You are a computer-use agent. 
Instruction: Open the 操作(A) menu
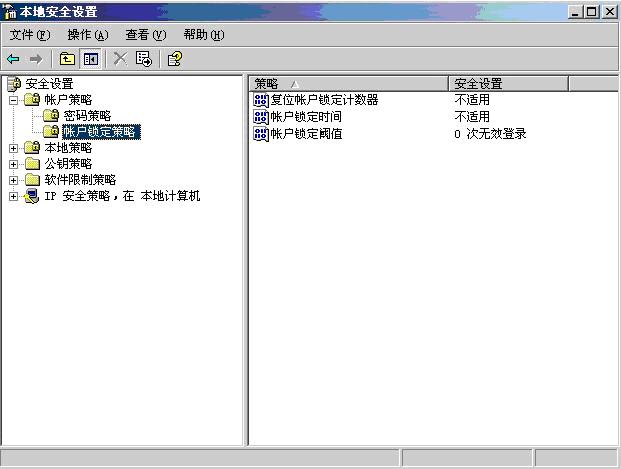(x=88, y=35)
